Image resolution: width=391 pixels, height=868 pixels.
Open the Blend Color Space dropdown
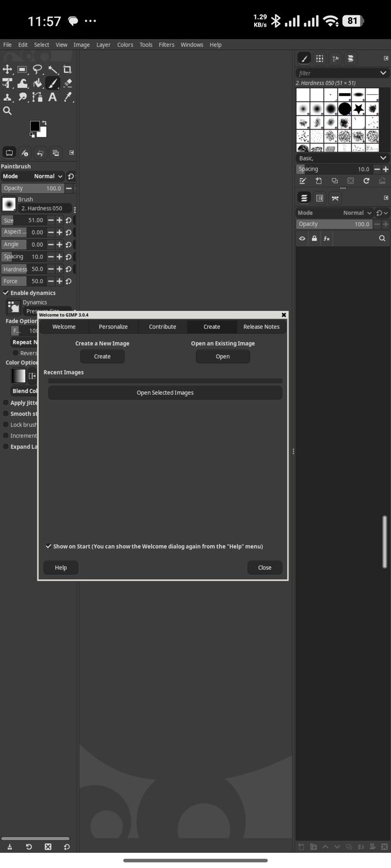pos(25,391)
